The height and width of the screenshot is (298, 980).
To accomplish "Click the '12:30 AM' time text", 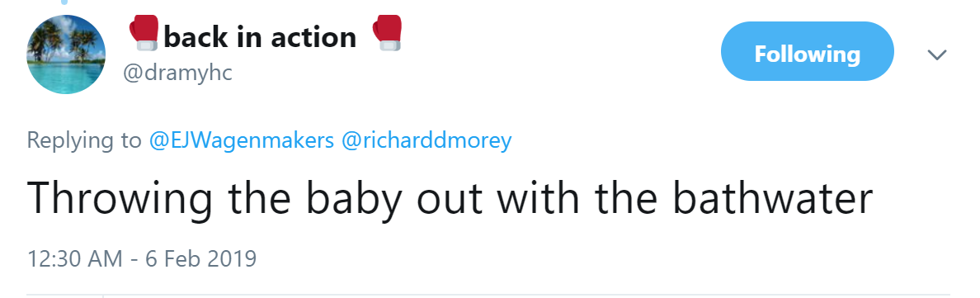I will tap(75, 258).
